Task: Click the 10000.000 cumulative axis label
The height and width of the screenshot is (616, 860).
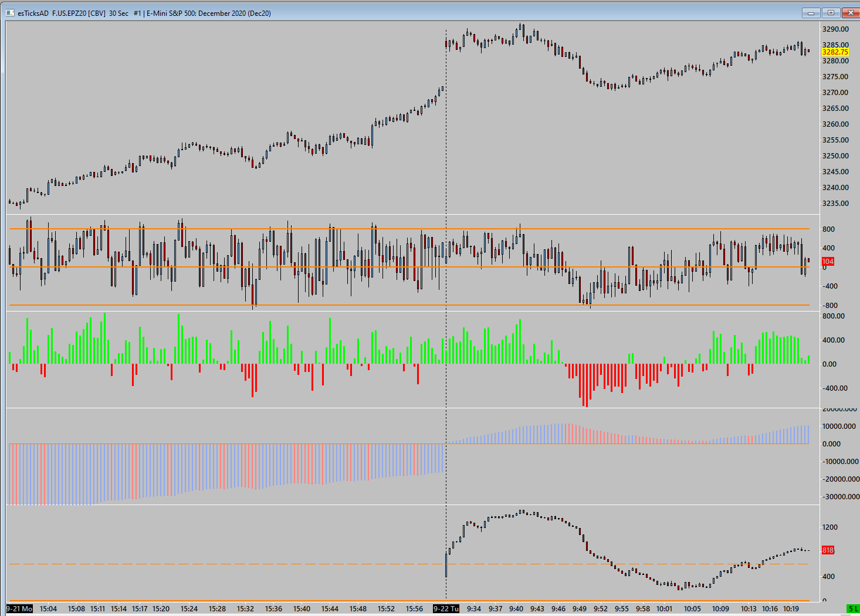Action: (x=839, y=427)
